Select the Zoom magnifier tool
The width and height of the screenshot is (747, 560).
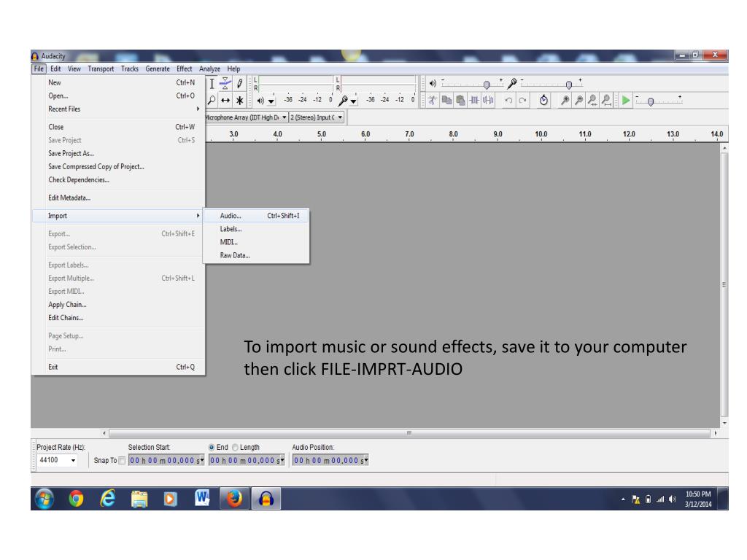pyautogui.click(x=212, y=101)
